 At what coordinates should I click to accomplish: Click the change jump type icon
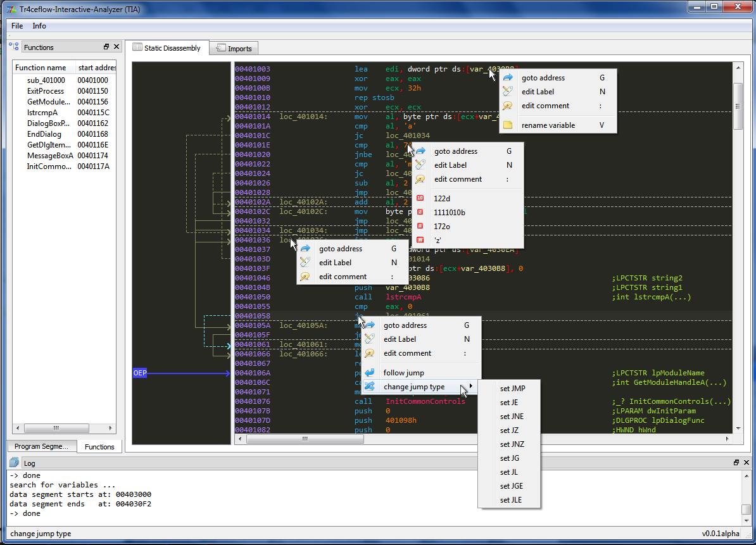[x=370, y=387]
